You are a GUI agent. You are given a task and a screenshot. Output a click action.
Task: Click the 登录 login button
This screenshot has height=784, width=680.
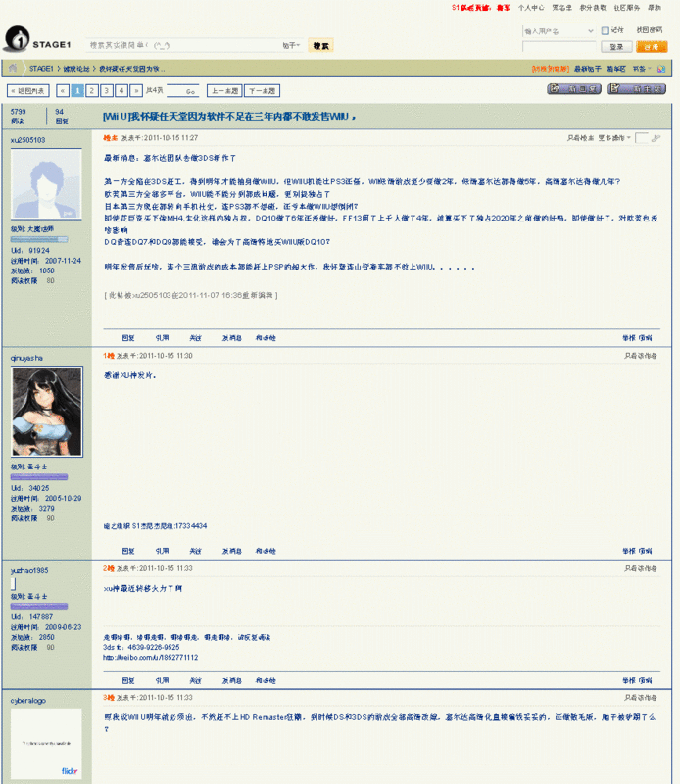pos(616,47)
